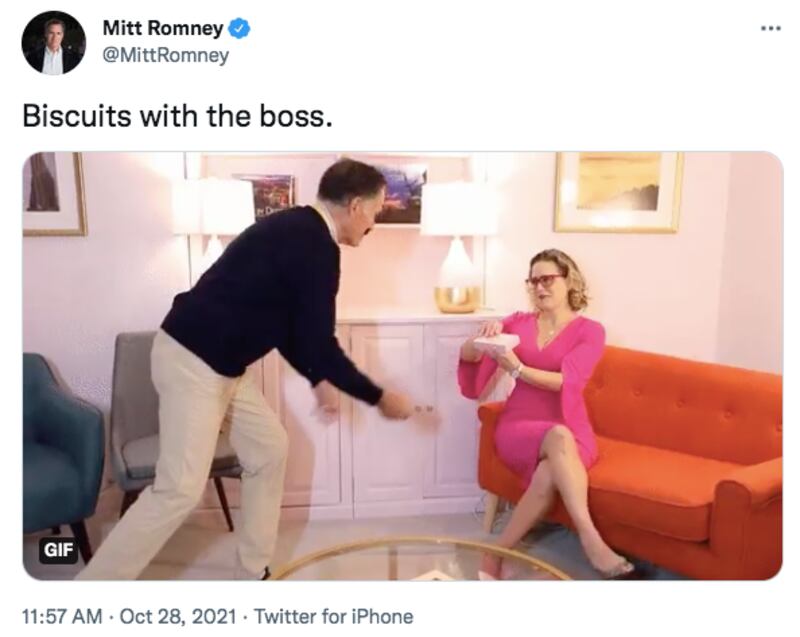The image size is (800, 637).
Task: Select the Mitt Romney display name
Action: click(x=163, y=28)
